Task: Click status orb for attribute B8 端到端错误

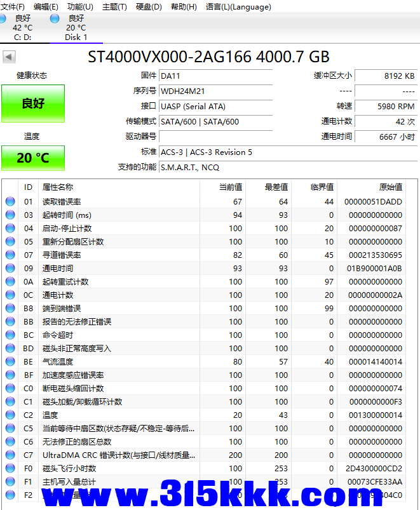Action: coord(10,308)
